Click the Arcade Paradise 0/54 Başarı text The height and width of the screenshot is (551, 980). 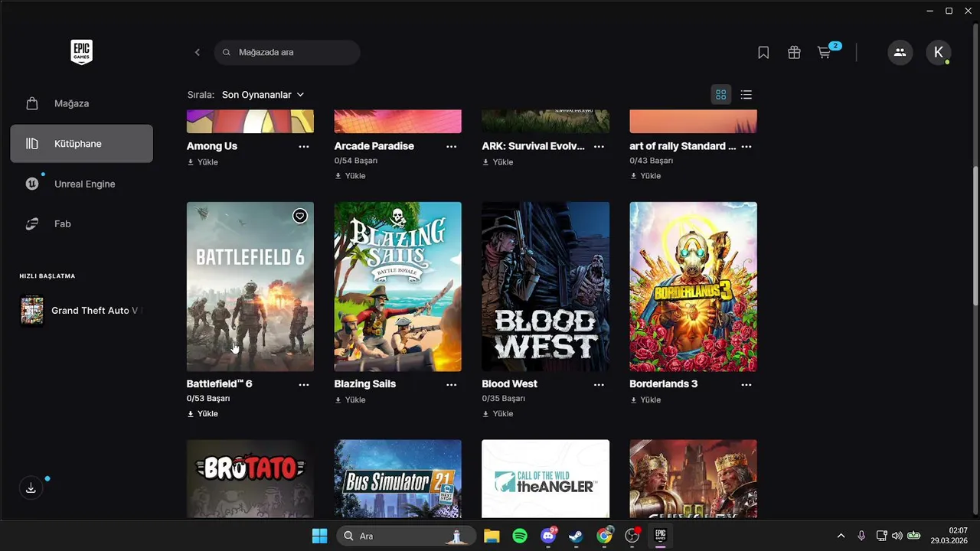356,161
